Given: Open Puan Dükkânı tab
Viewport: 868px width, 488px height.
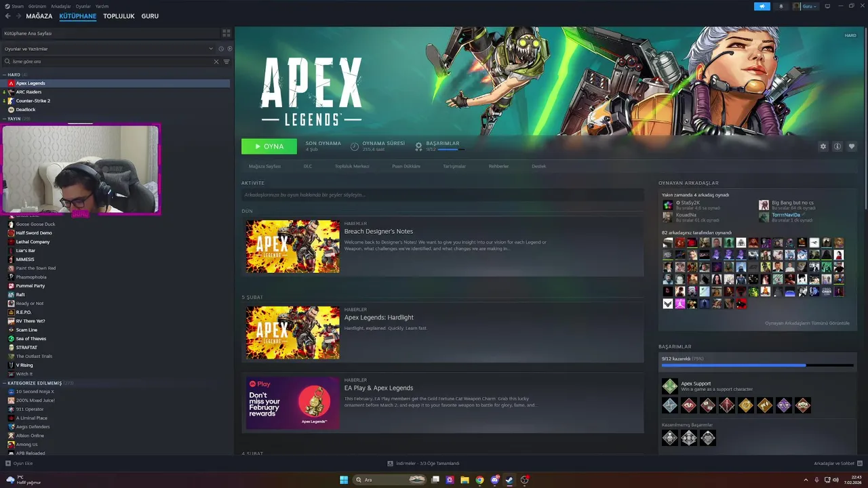Looking at the screenshot, I should coord(406,166).
